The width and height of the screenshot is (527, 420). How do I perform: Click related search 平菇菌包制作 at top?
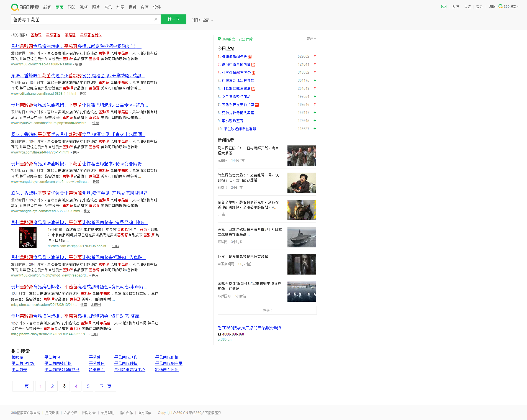[x=91, y=35]
